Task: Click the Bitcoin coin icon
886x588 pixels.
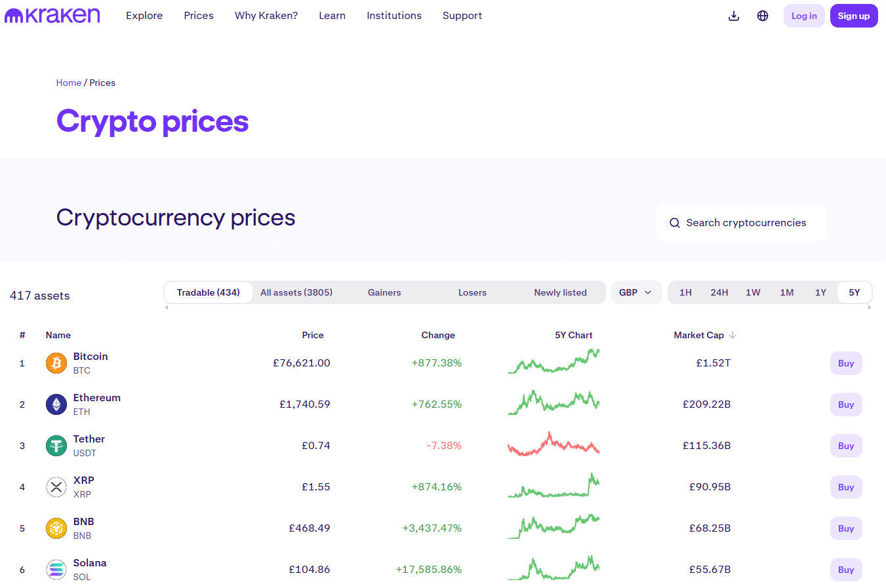Action: (x=56, y=363)
